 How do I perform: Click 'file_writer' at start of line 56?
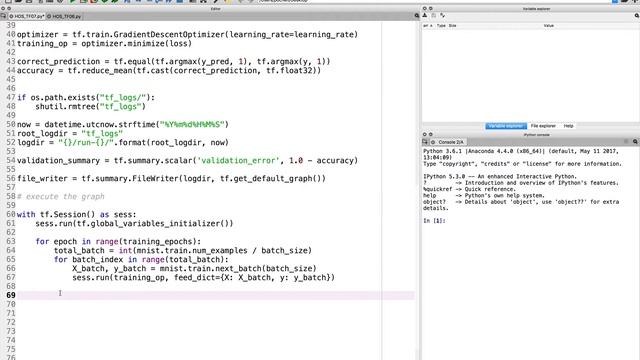click(42, 179)
